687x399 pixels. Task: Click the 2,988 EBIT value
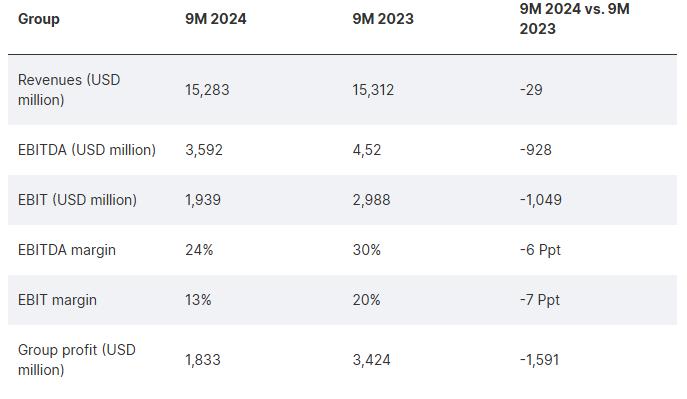coord(371,200)
